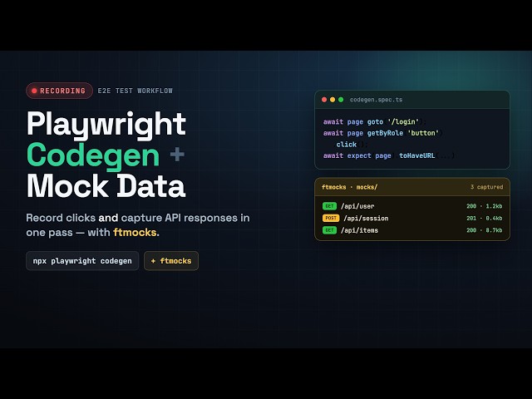Image resolution: width=532 pixels, height=399 pixels.
Task: Click the click() code line
Action: click(352, 144)
